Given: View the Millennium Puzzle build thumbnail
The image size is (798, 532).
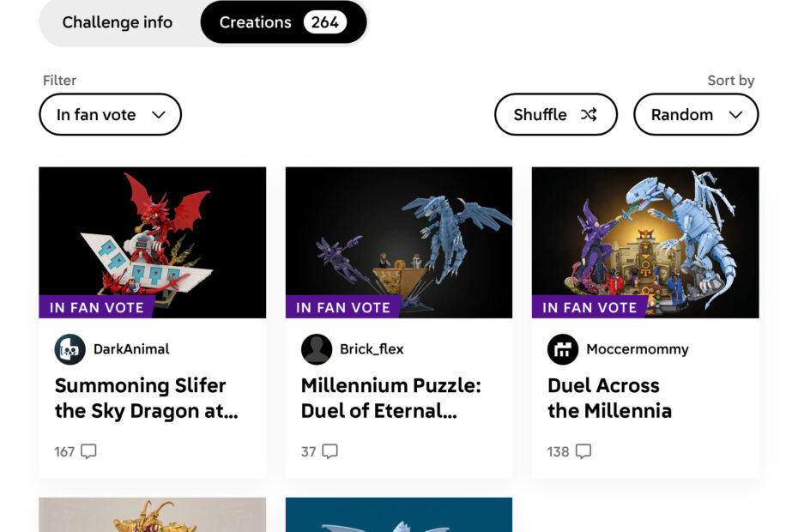Looking at the screenshot, I should click(x=399, y=232).
